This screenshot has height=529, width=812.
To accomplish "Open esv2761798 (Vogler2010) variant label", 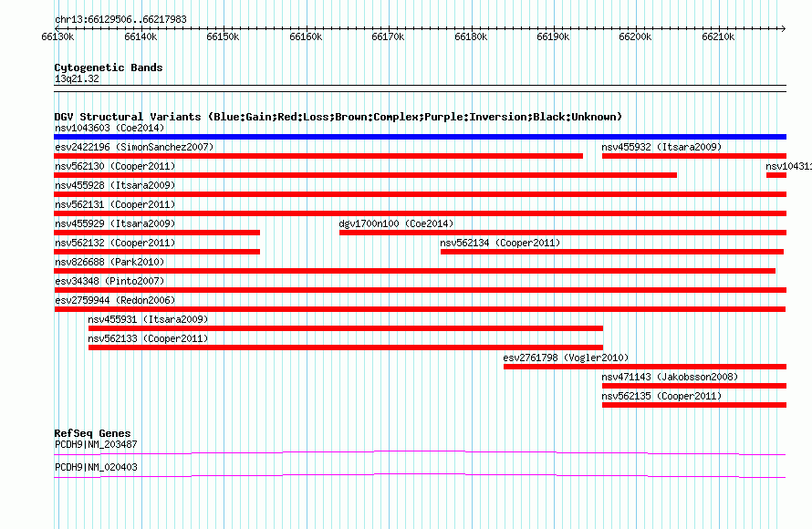I will [x=566, y=358].
